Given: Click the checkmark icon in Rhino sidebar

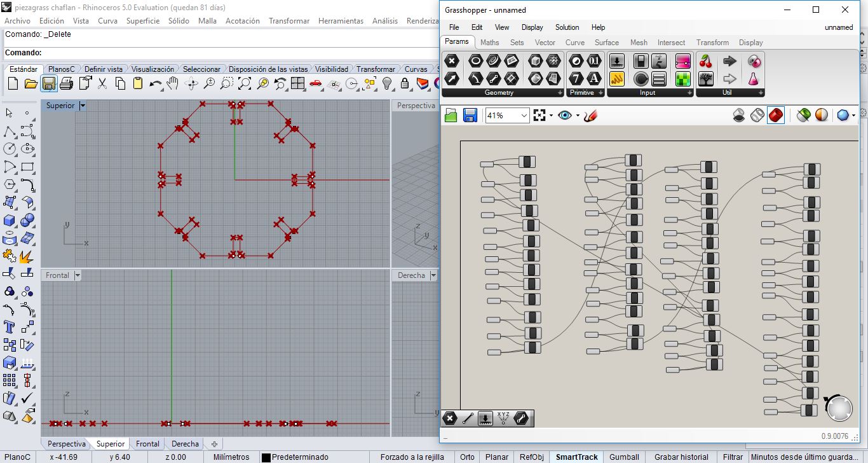Looking at the screenshot, I should (x=27, y=399).
